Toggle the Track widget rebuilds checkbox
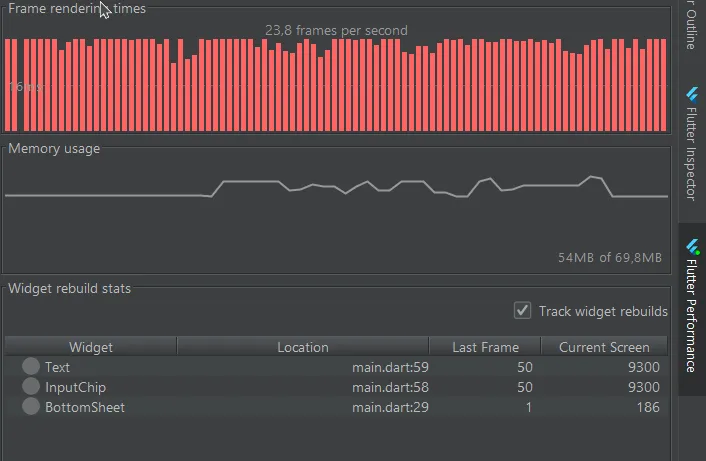This screenshot has height=461, width=706. [x=522, y=311]
